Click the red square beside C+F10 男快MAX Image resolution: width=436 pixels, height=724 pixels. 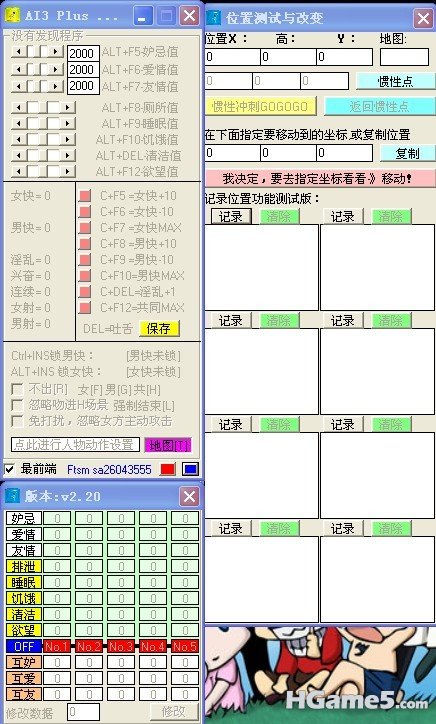[x=85, y=276]
